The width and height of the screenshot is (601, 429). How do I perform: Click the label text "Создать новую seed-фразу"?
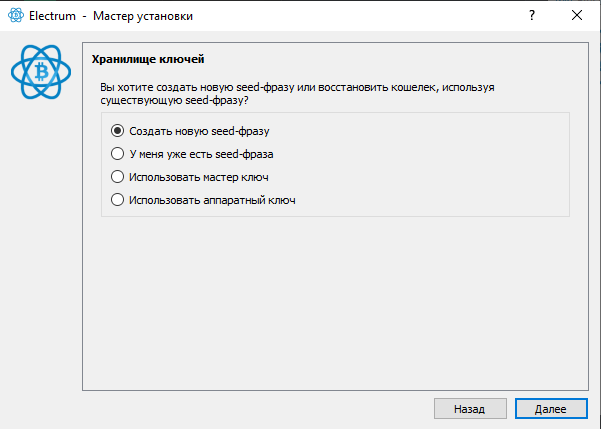200,131
